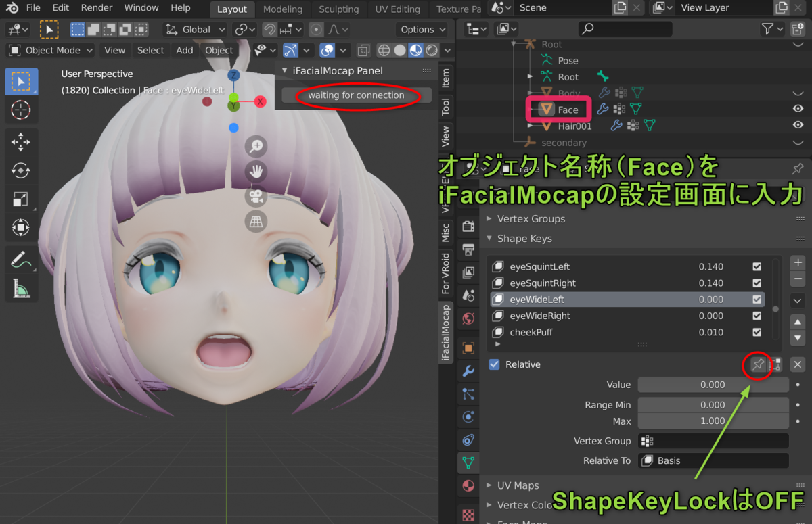Switch perspective/orthographic grid icon
This screenshot has height=524, width=812.
pos(256,222)
